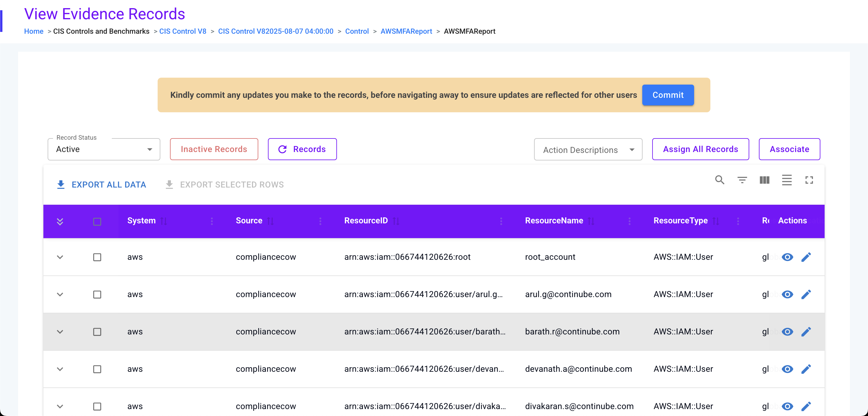The width and height of the screenshot is (868, 416).
Task: Open ResourceID column options menu dots
Action: [x=501, y=221]
